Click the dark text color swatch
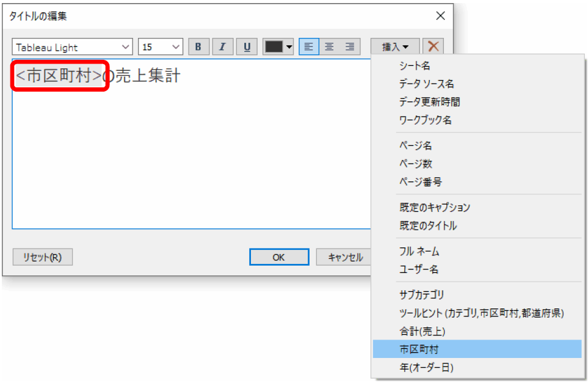Image resolution: width=588 pixels, height=383 pixels. click(x=274, y=47)
